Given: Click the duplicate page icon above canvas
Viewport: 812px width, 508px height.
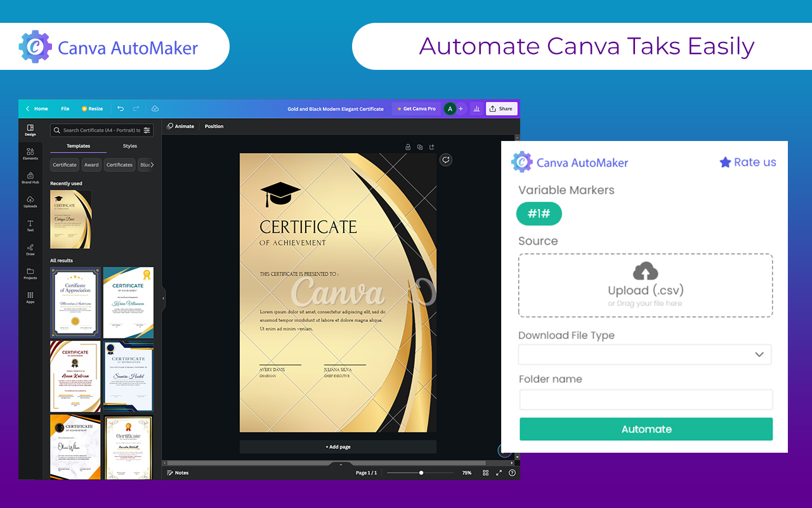Looking at the screenshot, I should point(420,147).
